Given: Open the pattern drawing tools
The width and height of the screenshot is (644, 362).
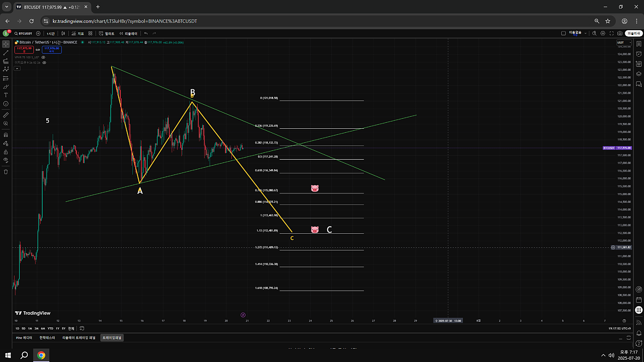Looking at the screenshot, I should point(6,69).
